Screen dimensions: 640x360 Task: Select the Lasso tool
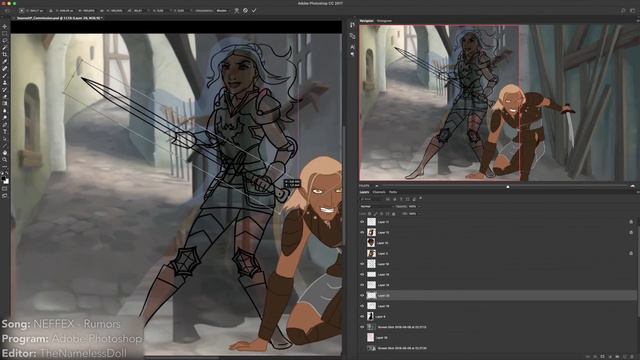pos(4,40)
